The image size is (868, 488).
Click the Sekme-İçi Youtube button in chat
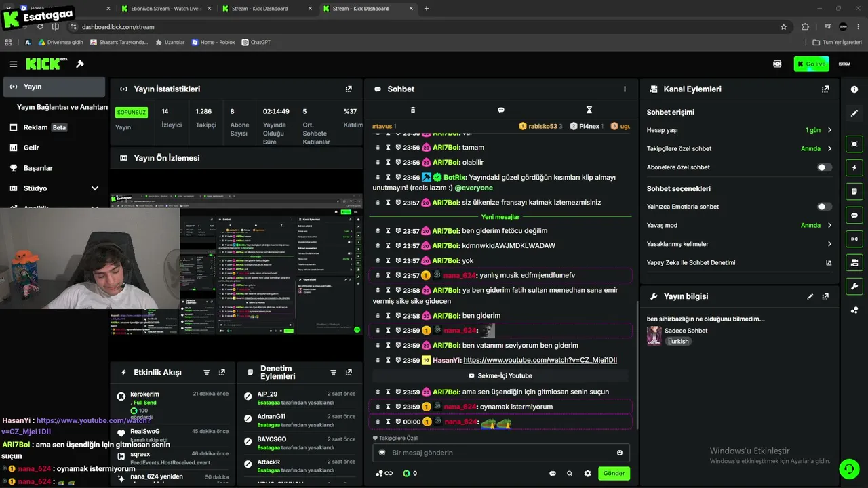pos(500,376)
